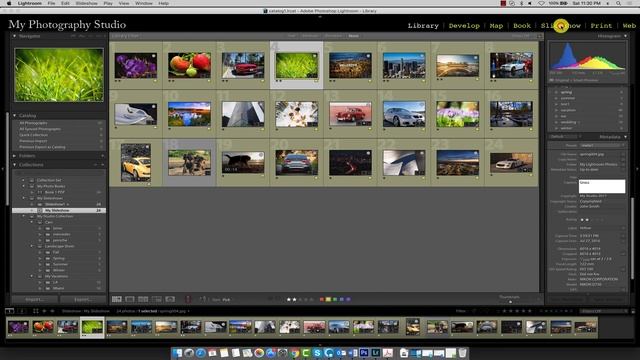Click the filmstrip grid shortcut icon
This screenshot has width=640, height=360.
point(36,311)
